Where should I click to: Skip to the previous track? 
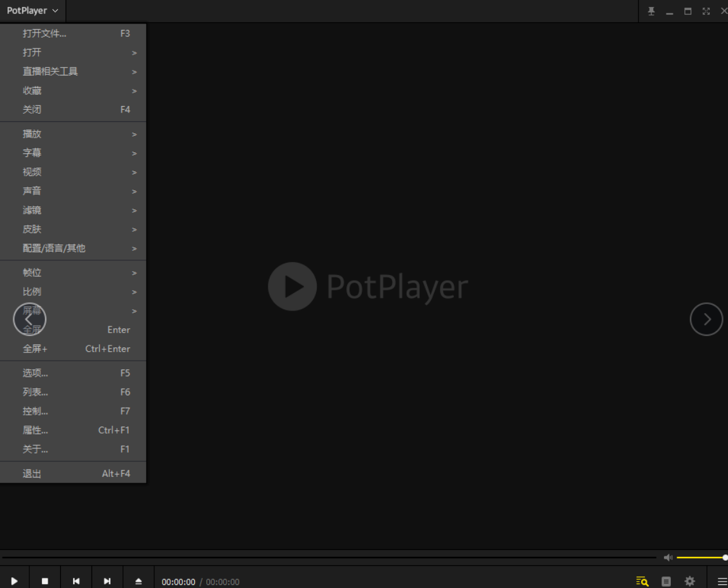point(76,580)
